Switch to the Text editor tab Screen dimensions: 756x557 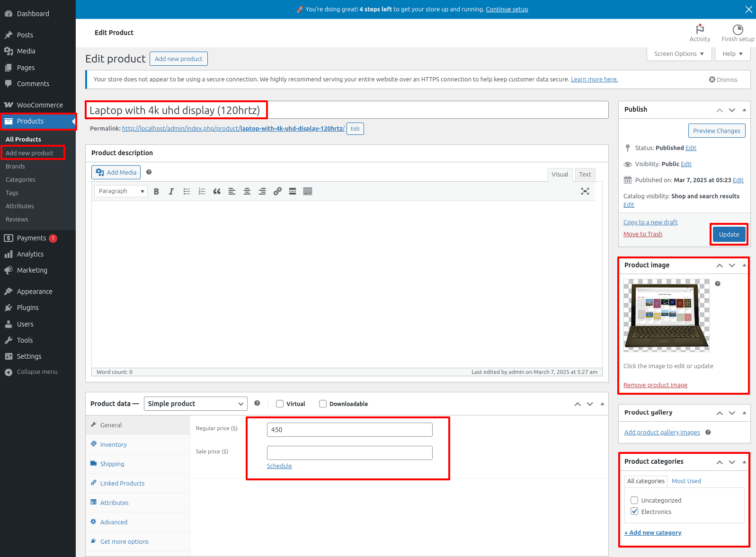[x=585, y=175]
